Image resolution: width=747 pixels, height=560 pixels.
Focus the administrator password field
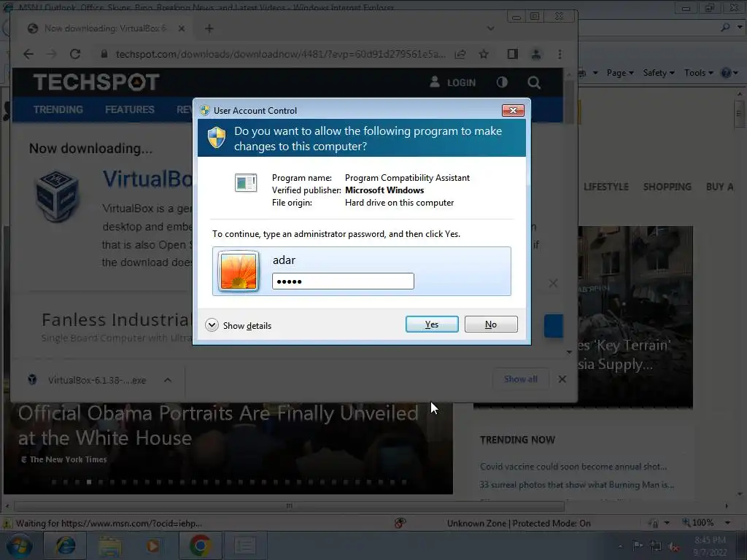(x=343, y=281)
